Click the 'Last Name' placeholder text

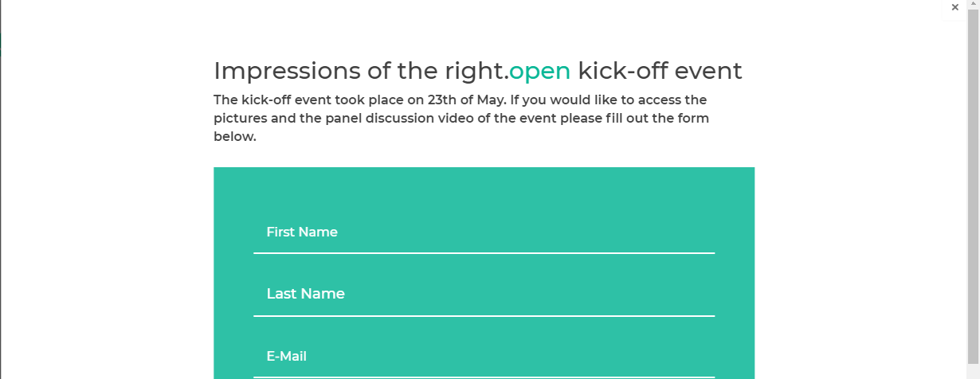(305, 294)
